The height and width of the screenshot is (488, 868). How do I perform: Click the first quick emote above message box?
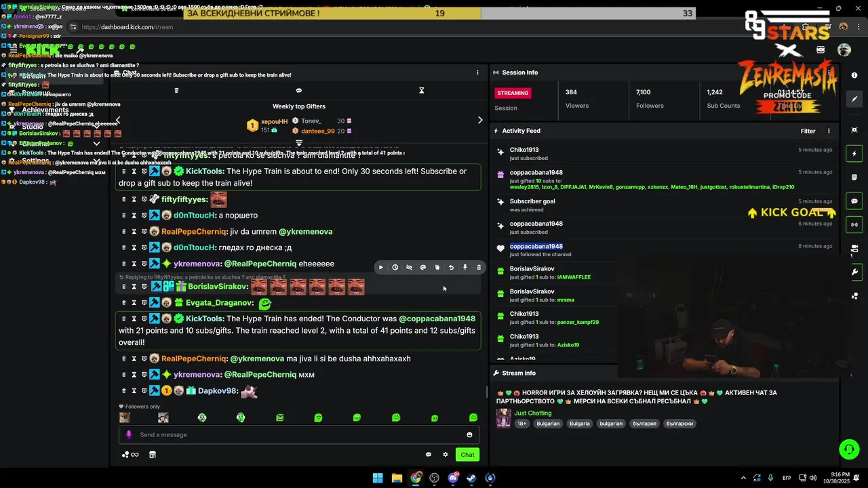[125, 418]
